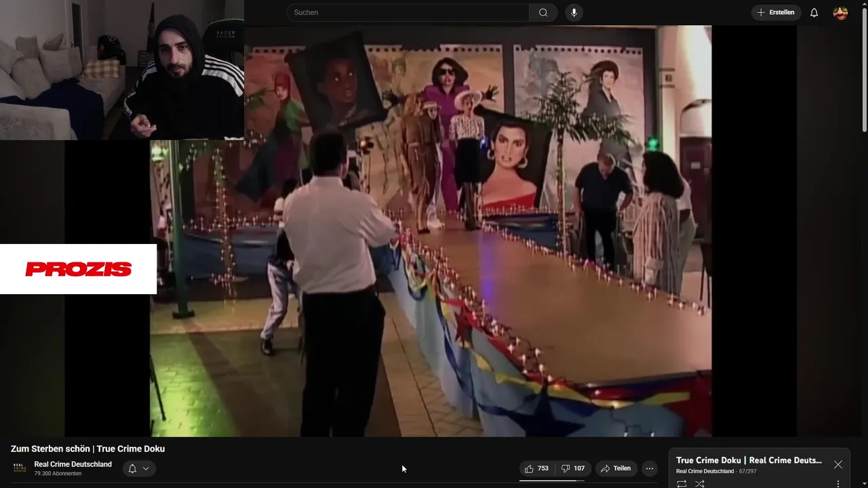Open the notifications bell in the top bar
868x488 pixels.
(814, 13)
